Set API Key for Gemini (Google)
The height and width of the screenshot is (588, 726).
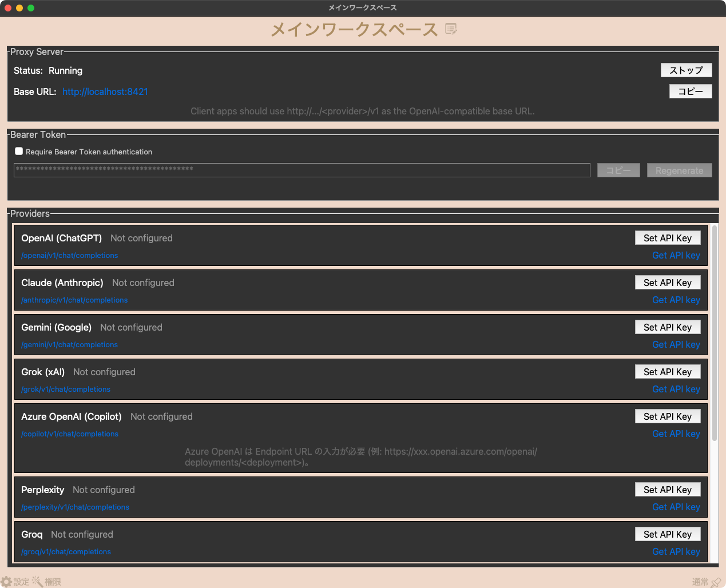click(668, 327)
